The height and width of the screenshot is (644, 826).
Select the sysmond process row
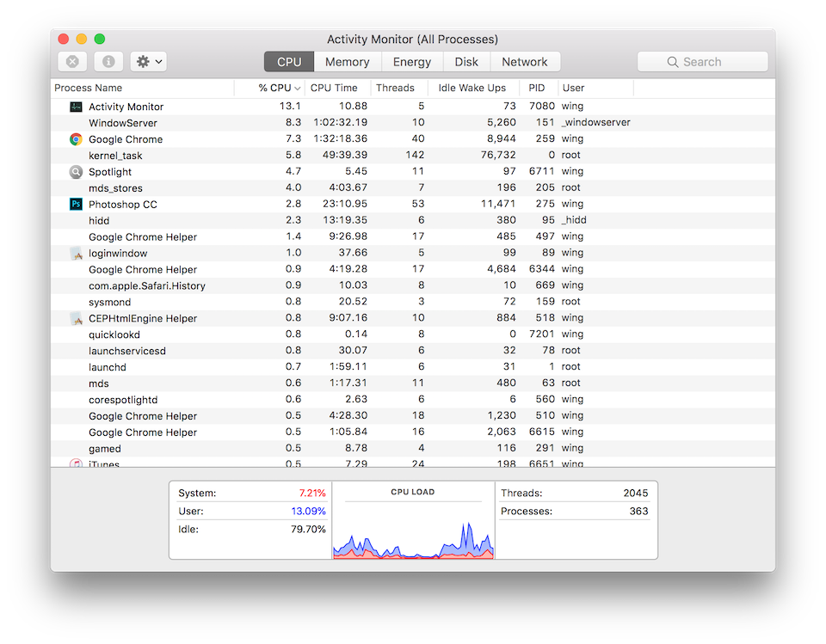pos(413,303)
